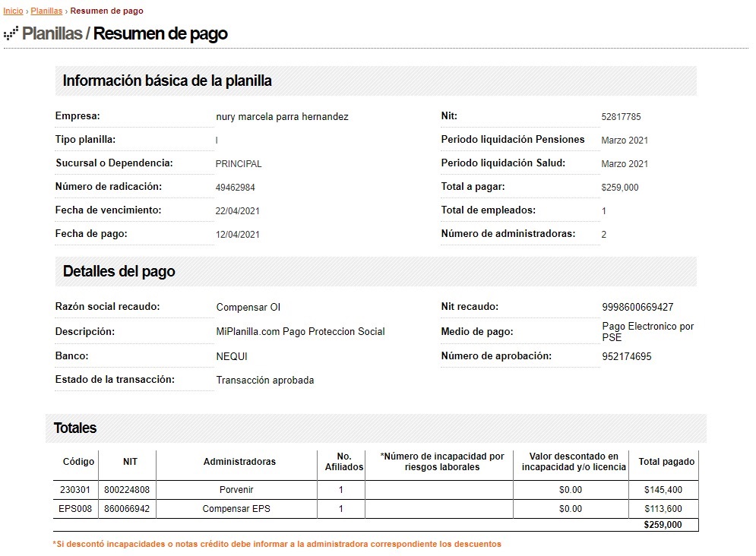Click the Nit value 52817785
756x556 pixels.
[x=621, y=117]
